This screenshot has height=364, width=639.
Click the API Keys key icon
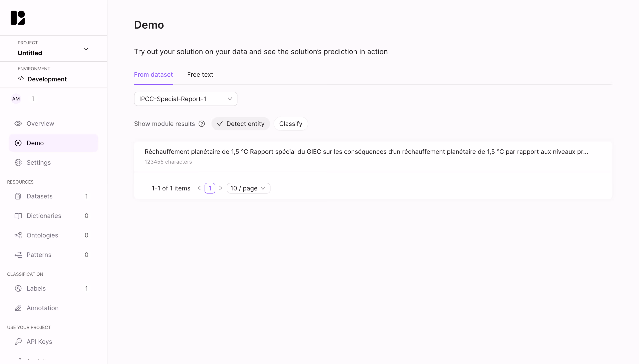[x=18, y=341]
